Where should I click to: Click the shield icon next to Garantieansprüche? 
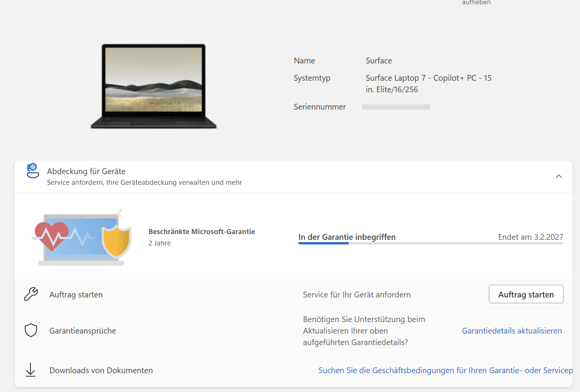point(31,330)
